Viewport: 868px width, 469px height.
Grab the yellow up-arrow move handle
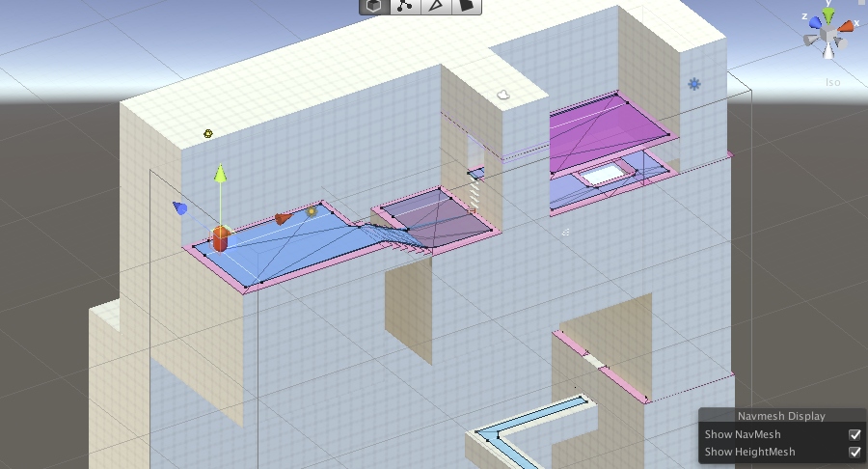click(x=220, y=172)
